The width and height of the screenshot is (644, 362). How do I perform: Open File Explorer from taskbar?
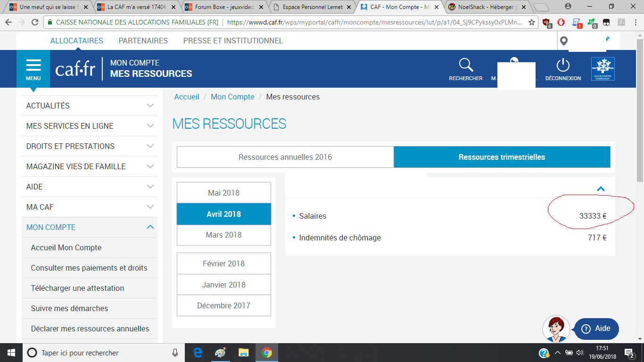(x=243, y=353)
